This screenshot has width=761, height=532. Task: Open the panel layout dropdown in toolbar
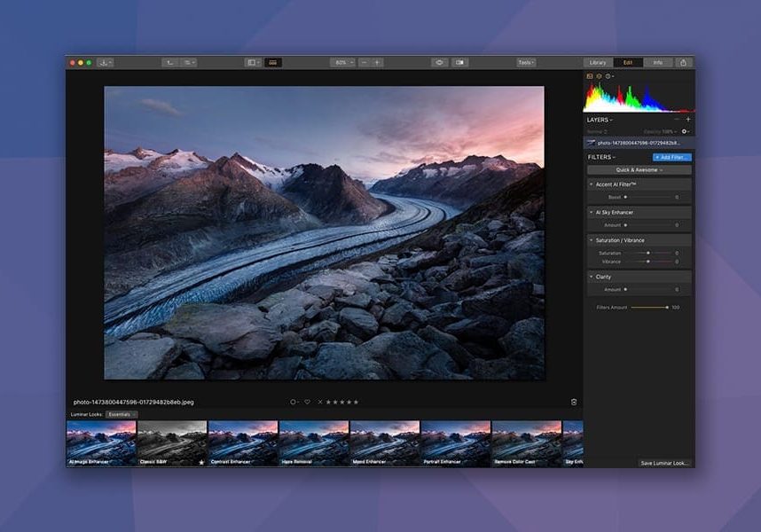[254, 63]
